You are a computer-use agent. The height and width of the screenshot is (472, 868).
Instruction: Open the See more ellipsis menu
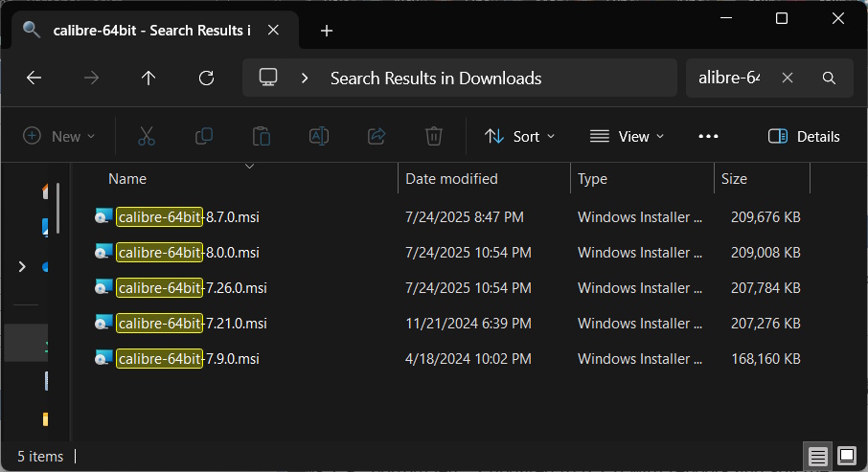tap(708, 136)
